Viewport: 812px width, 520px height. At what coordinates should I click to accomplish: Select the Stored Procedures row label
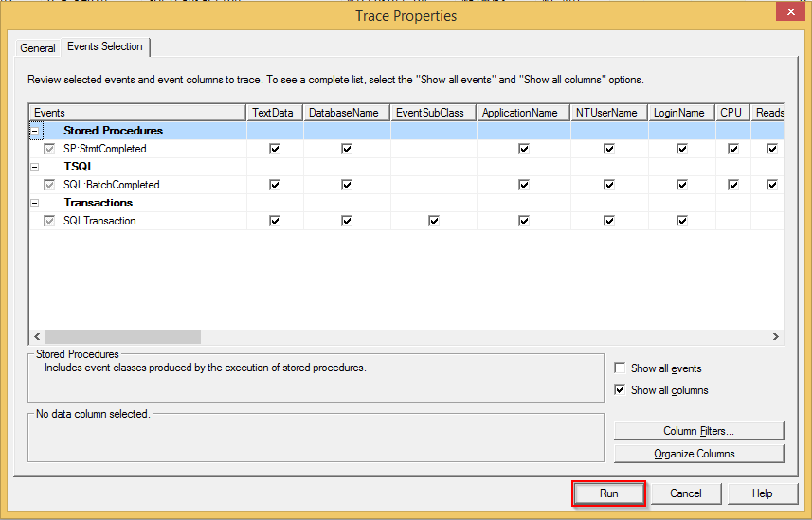pos(113,131)
